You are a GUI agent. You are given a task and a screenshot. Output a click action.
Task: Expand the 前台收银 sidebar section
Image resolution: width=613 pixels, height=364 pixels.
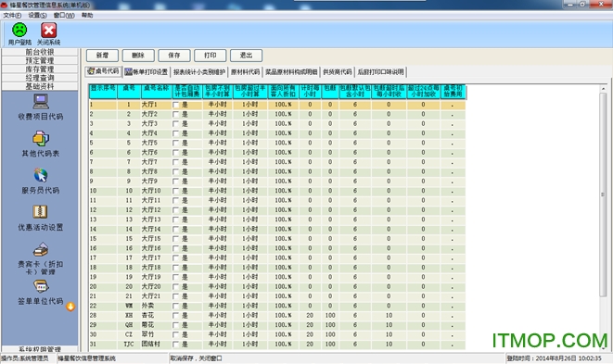[40, 52]
